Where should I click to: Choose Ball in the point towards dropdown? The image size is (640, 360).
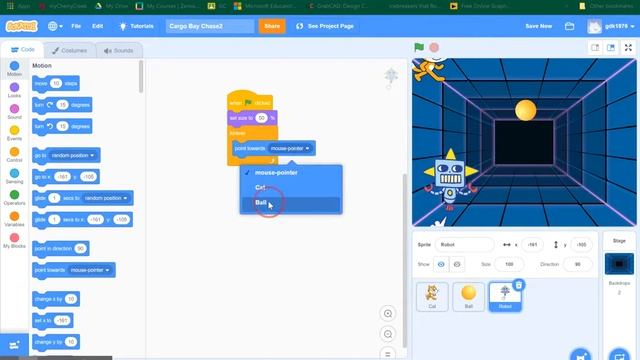(x=291, y=203)
